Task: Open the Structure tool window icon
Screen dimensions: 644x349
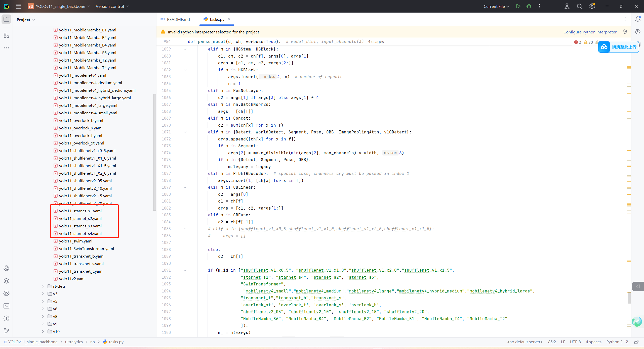Action: pos(6,35)
